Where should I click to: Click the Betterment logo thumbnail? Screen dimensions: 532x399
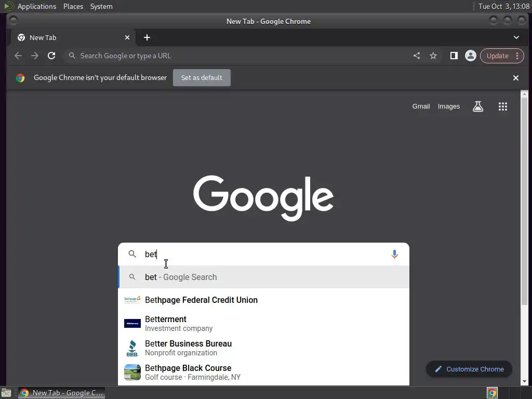pos(132,323)
